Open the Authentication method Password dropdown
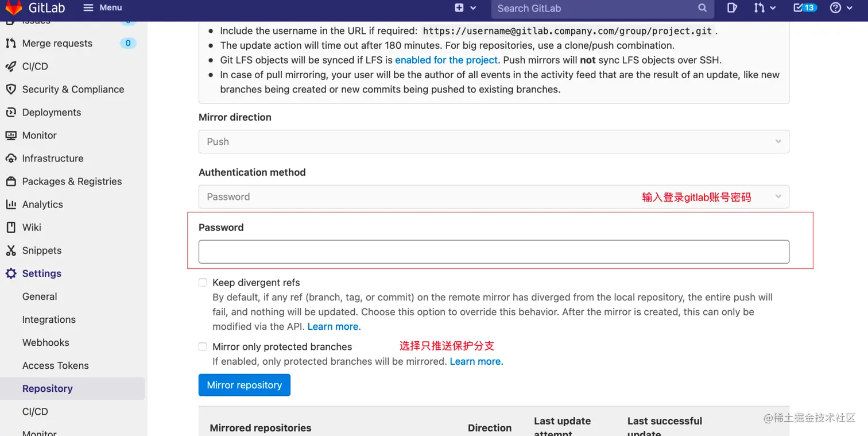The width and height of the screenshot is (868, 436). [494, 196]
